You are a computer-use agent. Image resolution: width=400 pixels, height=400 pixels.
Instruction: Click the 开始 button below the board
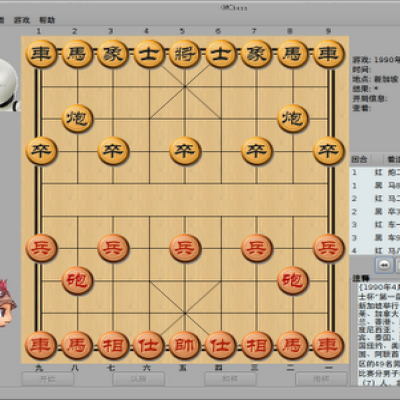48,379
